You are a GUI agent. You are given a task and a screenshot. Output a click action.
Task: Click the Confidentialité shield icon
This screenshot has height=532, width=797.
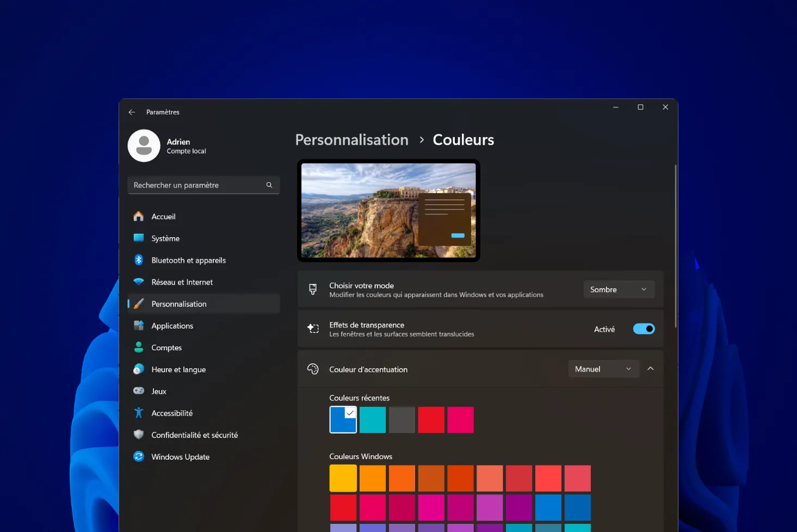(139, 435)
